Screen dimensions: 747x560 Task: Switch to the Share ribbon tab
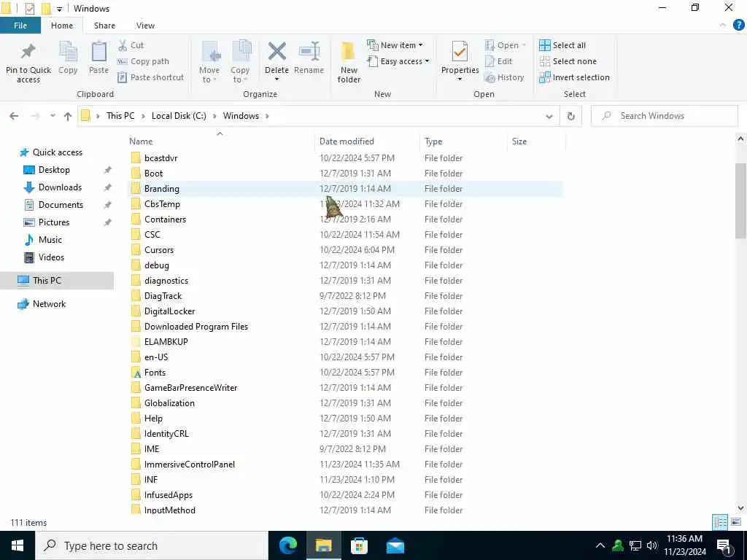pyautogui.click(x=104, y=26)
